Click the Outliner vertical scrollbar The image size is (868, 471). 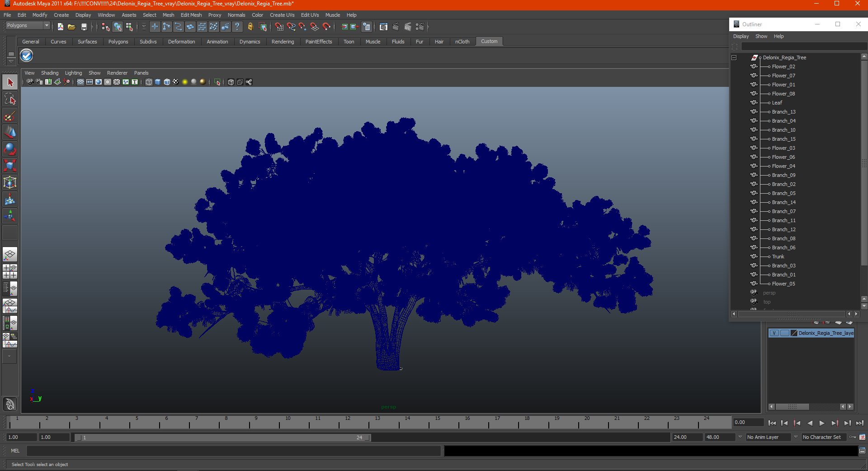coord(864,163)
